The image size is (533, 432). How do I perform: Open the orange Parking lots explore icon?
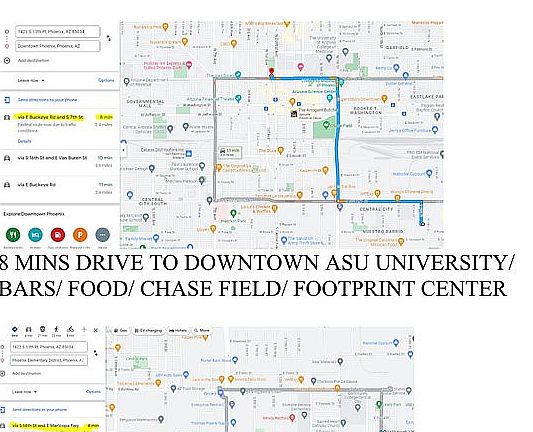click(x=80, y=235)
